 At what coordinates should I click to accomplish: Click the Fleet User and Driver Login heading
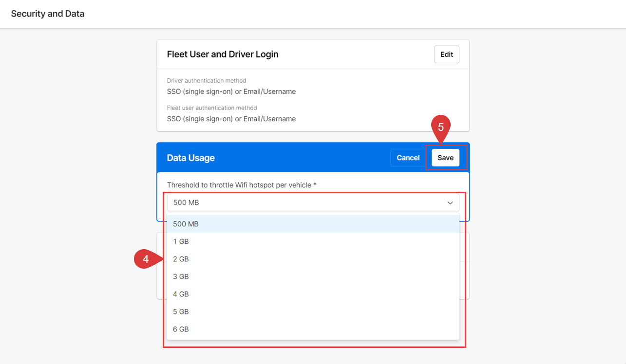(x=223, y=55)
